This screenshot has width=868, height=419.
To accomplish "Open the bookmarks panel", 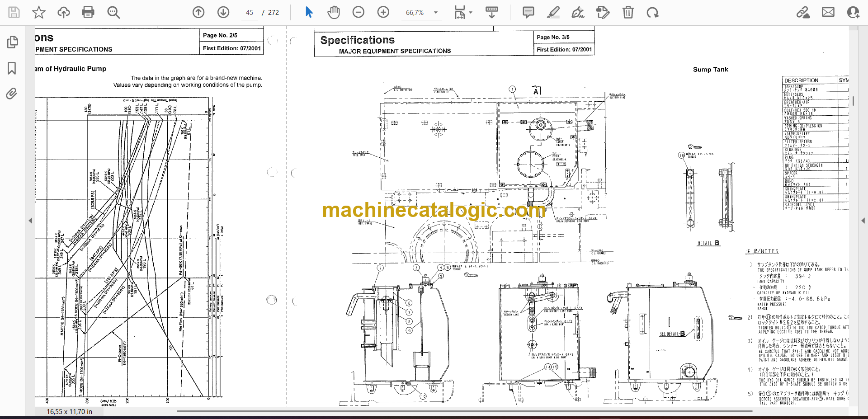I will (x=12, y=68).
